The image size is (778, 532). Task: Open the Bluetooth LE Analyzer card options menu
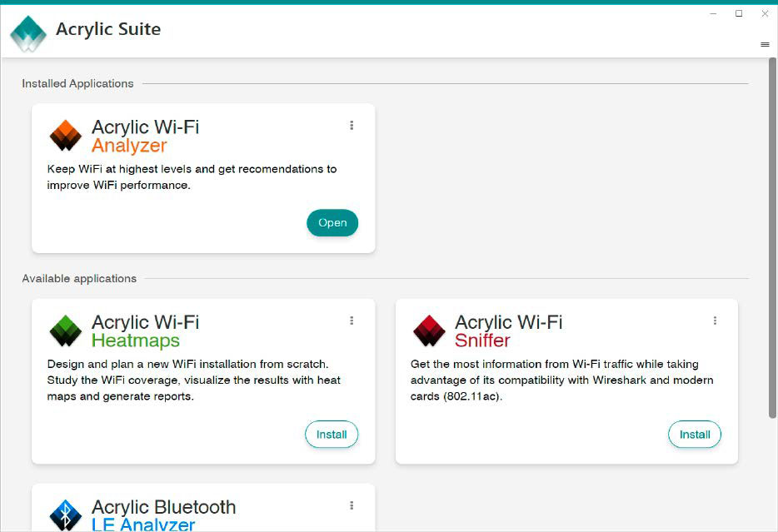point(352,505)
